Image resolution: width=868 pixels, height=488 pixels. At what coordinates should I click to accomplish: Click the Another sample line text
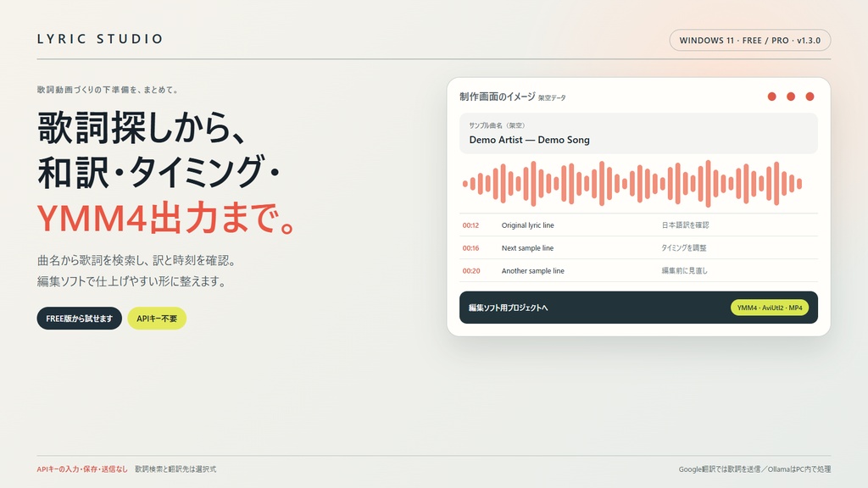tap(532, 270)
